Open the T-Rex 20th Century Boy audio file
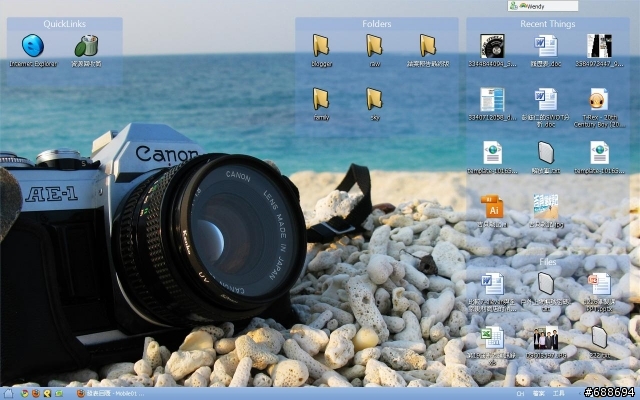 (x=598, y=100)
